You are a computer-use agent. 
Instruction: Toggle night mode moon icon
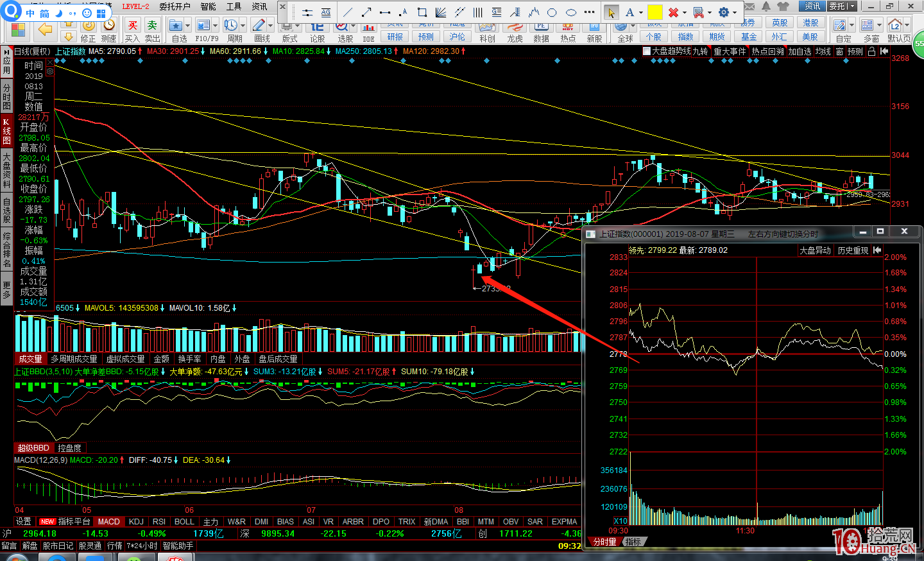(58, 13)
